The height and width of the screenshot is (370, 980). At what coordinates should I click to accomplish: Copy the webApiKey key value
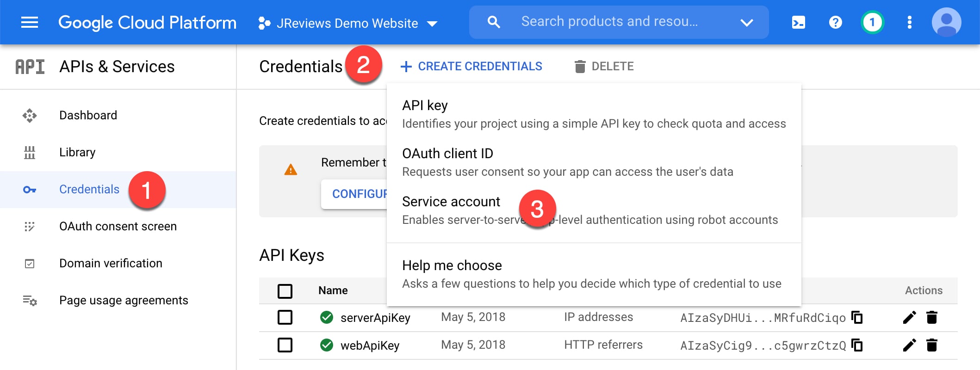(857, 345)
